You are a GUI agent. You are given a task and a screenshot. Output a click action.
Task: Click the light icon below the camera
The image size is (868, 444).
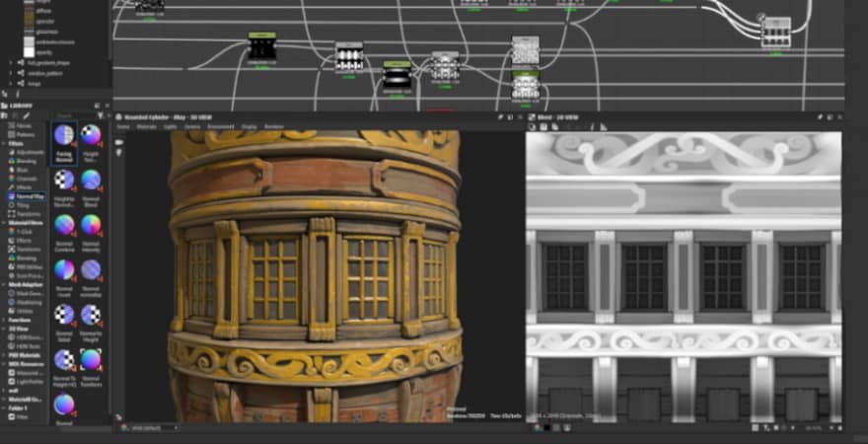pos(118,152)
